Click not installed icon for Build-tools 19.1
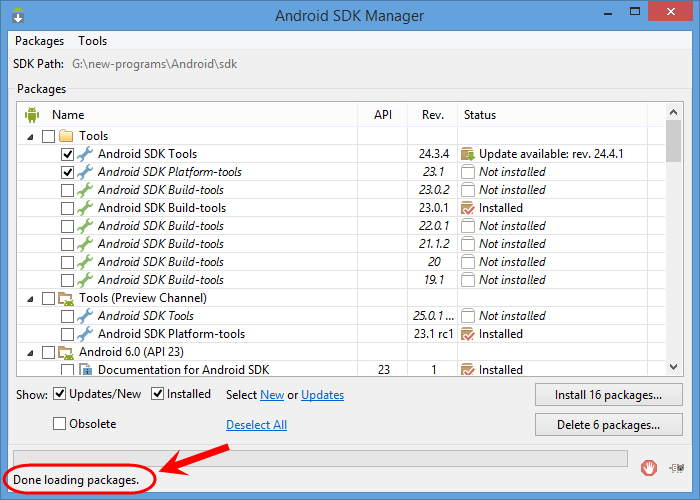The image size is (700, 500). coord(467,280)
